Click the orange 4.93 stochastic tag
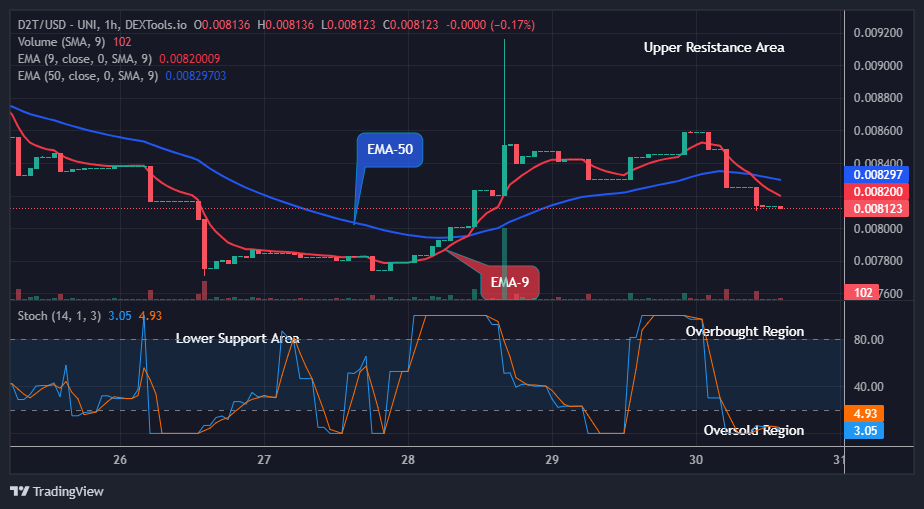The height and width of the screenshot is (509, 924). click(x=864, y=414)
